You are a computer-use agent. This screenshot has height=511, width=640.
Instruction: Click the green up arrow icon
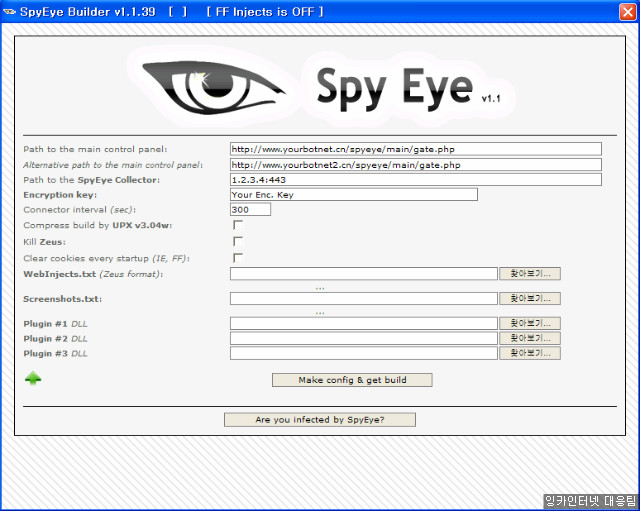coord(33,378)
